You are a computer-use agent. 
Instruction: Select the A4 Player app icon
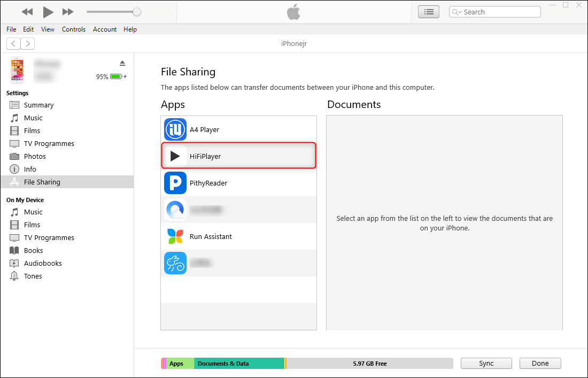point(175,129)
